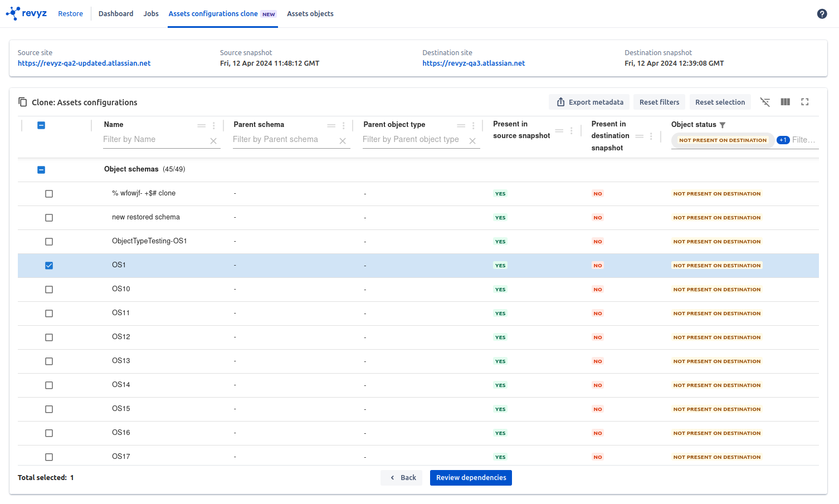Clear the Filter by Parent schema field
The width and height of the screenshot is (839, 504).
343,141
